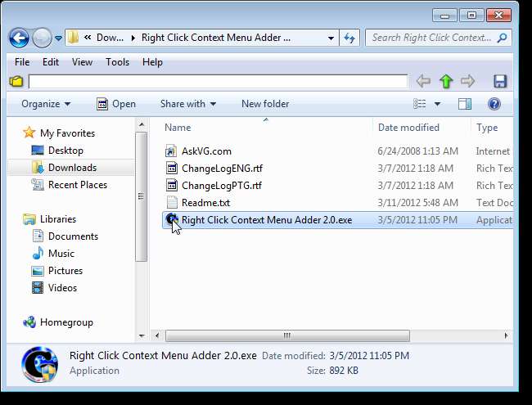Image resolution: width=532 pixels, height=405 pixels.
Task: Click the green up-folder arrow
Action: coord(445,81)
